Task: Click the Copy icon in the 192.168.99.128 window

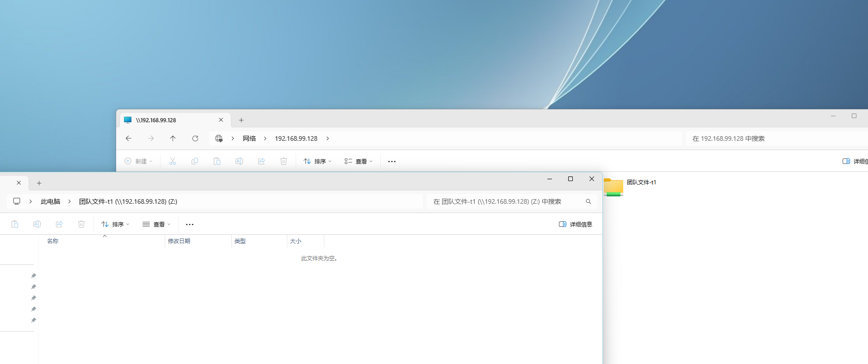Action: tap(195, 161)
